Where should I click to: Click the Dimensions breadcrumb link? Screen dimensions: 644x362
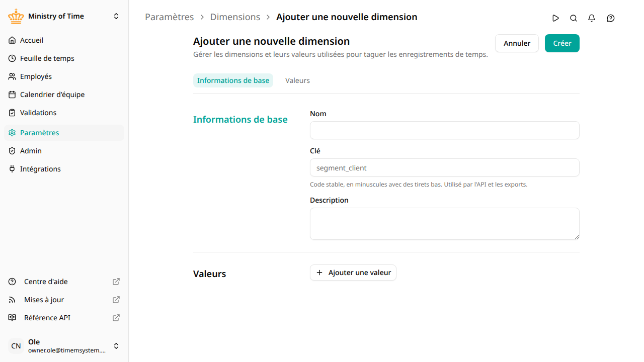click(235, 17)
